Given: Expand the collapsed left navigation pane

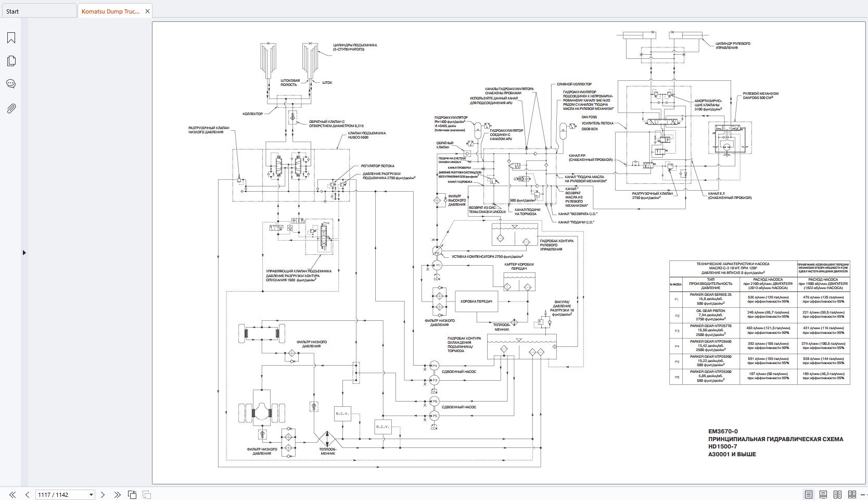Looking at the screenshot, I should point(24,253).
